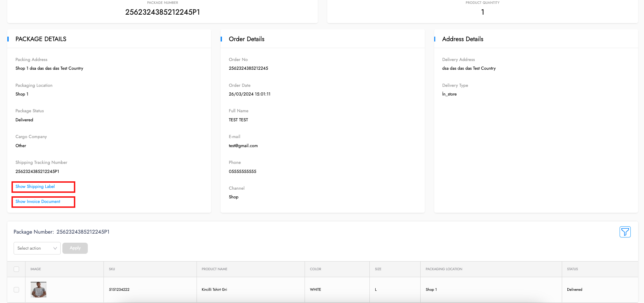Image resolution: width=644 pixels, height=303 pixels.
Task: Open the filter icon in package table
Action: (625, 232)
